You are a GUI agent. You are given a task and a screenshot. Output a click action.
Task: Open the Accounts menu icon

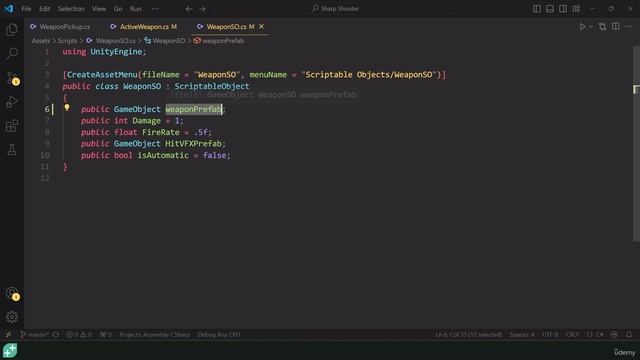click(12, 293)
